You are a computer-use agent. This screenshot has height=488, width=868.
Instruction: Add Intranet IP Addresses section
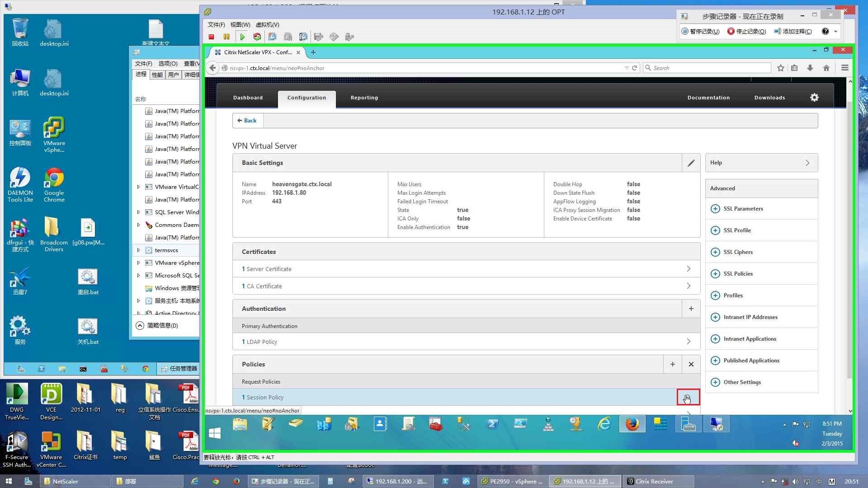(715, 317)
